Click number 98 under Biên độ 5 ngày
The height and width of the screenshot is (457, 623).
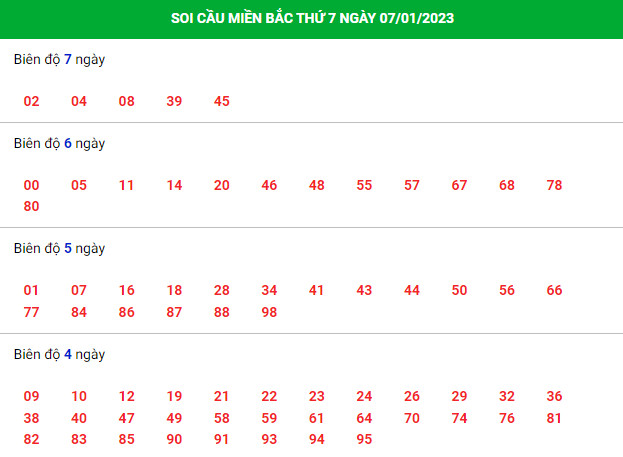[x=269, y=312]
